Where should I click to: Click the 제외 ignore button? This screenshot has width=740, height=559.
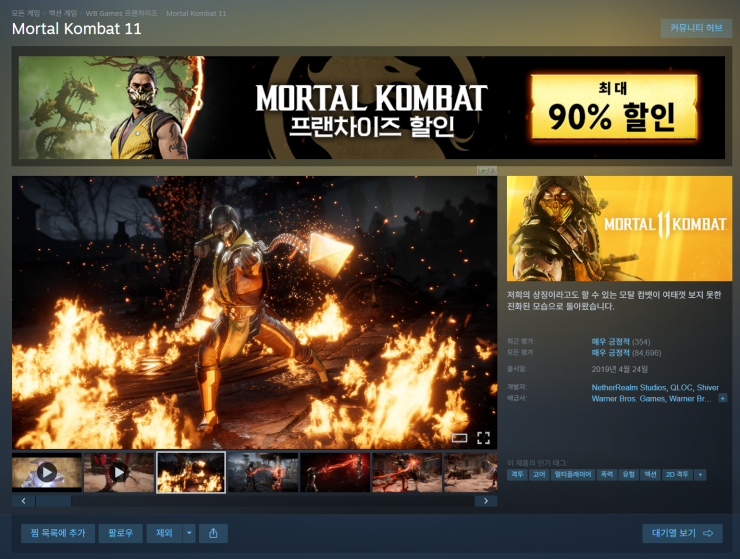coord(164,533)
